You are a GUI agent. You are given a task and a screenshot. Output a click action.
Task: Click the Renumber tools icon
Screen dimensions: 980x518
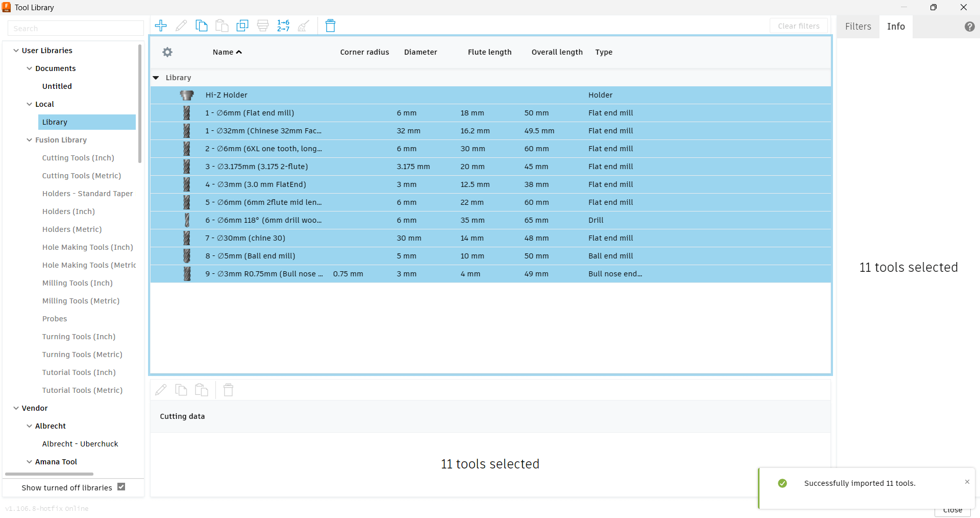coord(283,26)
